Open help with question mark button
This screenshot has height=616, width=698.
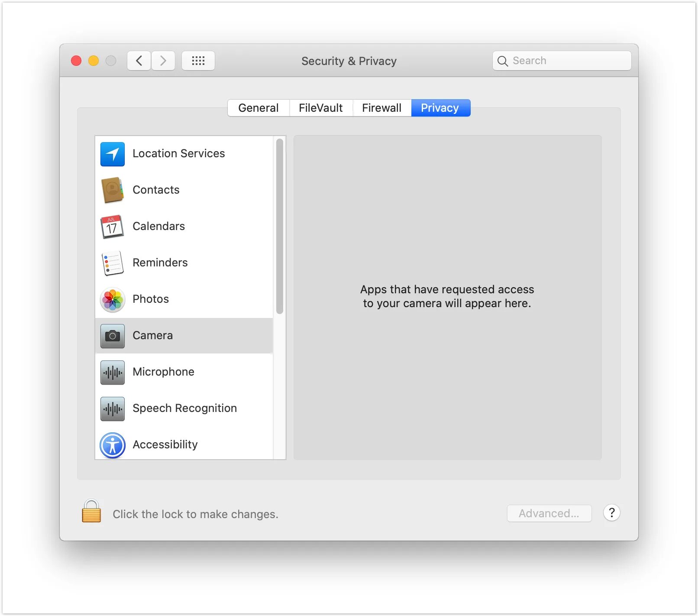pos(612,513)
